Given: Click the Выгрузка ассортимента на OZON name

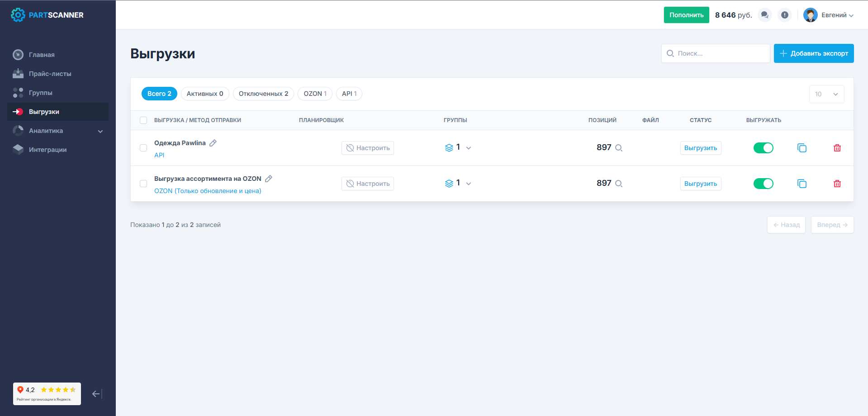Looking at the screenshot, I should 208,179.
